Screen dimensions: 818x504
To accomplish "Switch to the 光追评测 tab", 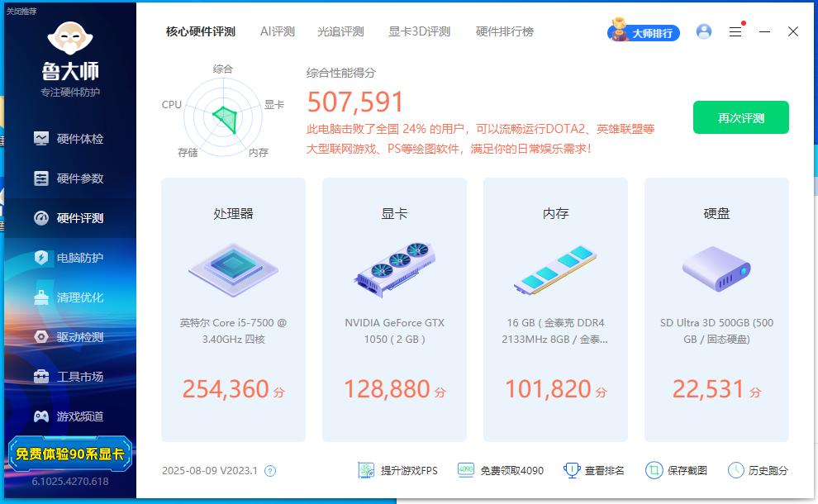I will pos(340,31).
